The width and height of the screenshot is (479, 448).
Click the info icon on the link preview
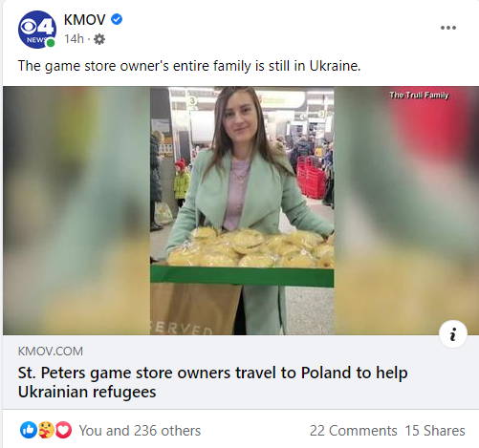click(x=453, y=334)
